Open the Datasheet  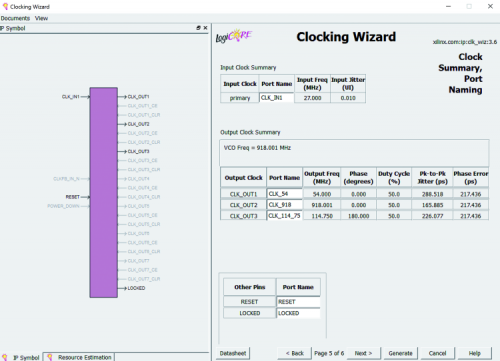pyautogui.click(x=233, y=353)
